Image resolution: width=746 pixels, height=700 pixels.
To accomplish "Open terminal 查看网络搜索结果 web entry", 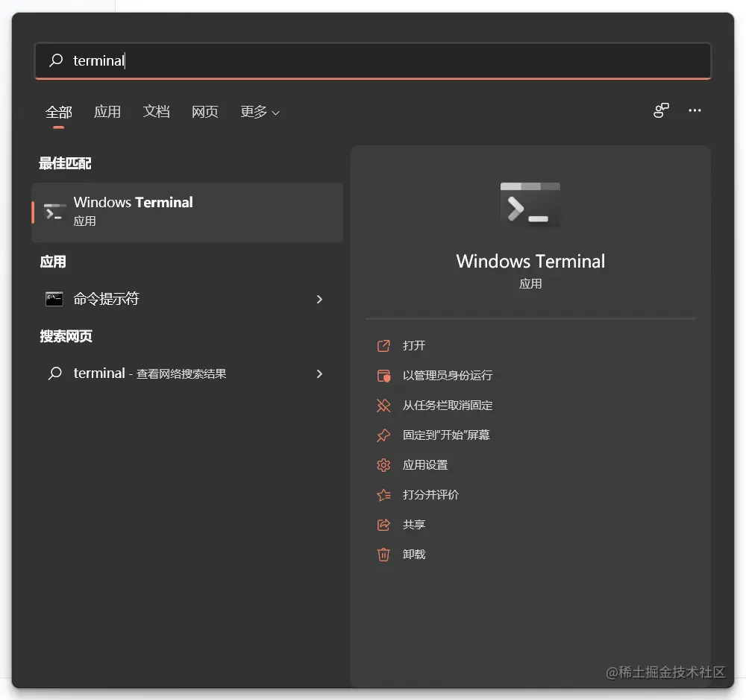I will coord(187,373).
